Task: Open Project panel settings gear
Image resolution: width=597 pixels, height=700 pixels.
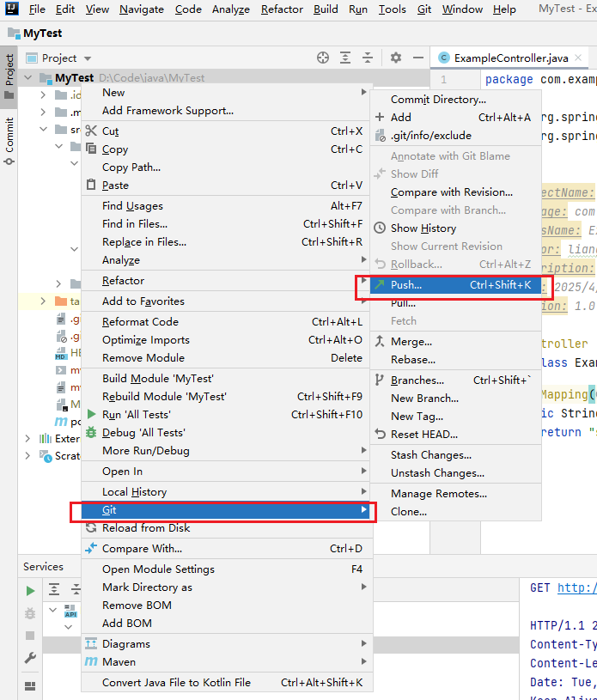Action: click(x=396, y=58)
